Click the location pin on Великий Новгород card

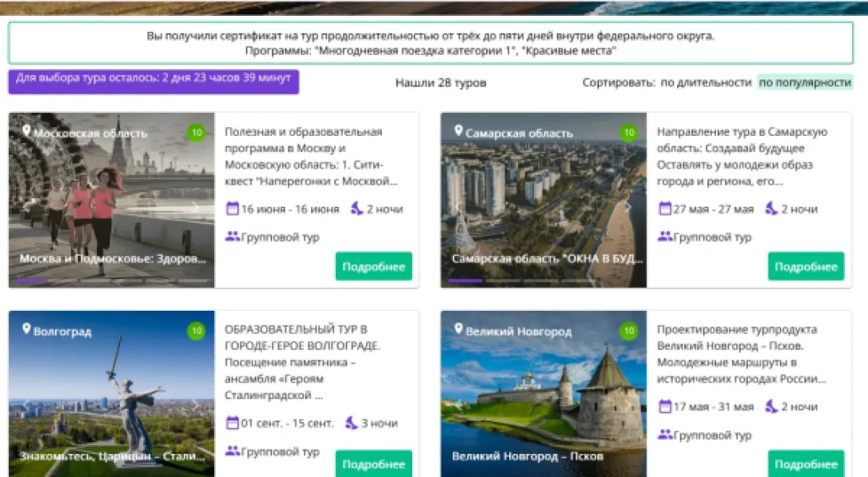click(458, 328)
